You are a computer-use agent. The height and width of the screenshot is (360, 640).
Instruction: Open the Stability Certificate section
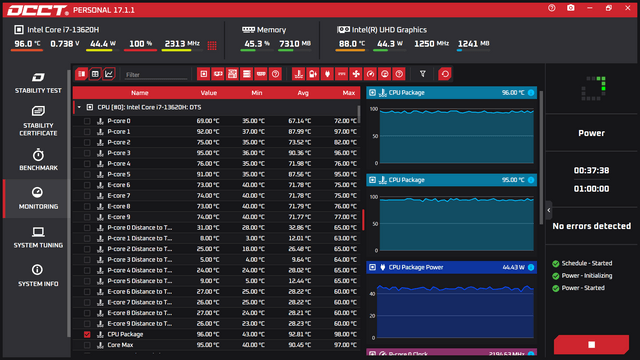click(38, 121)
